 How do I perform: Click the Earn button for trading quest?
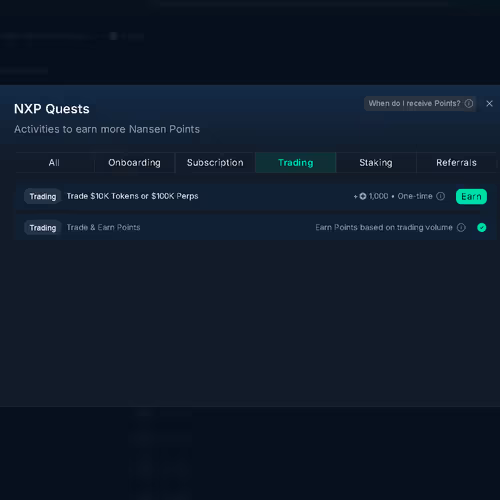[471, 197]
